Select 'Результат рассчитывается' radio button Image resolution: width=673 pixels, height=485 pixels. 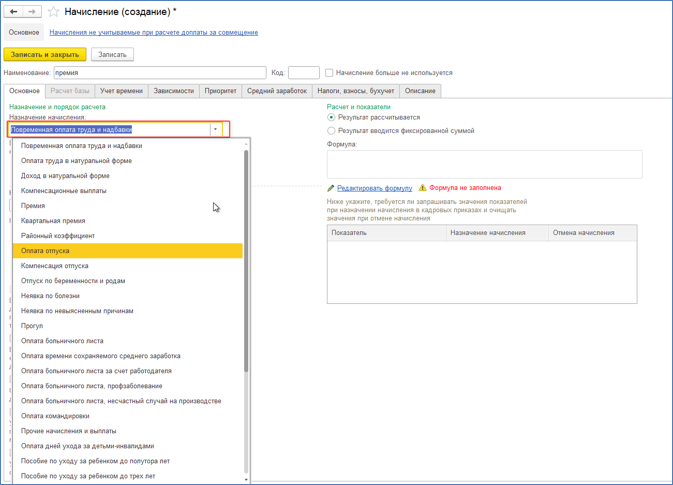pos(331,117)
